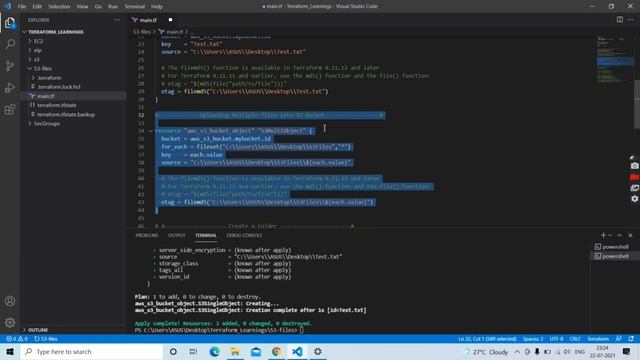The image size is (640, 360).
Task: Open the Windows Start menu
Action: [10, 351]
